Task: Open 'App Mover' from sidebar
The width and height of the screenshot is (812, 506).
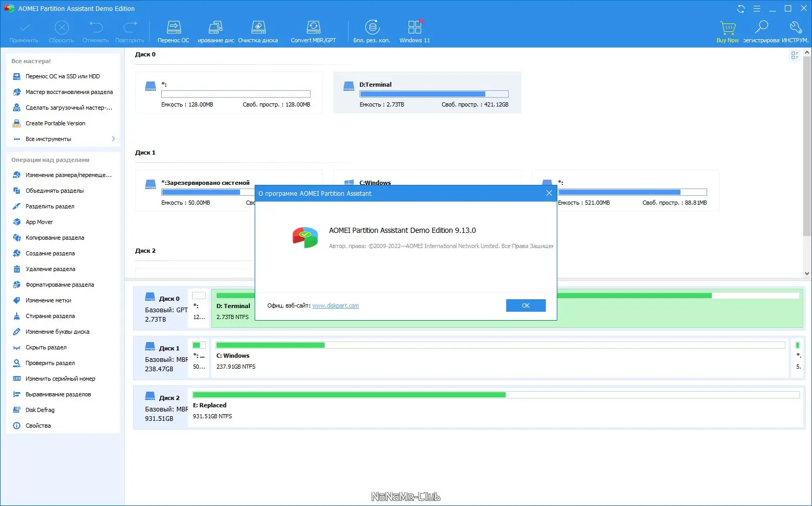Action: [x=39, y=222]
